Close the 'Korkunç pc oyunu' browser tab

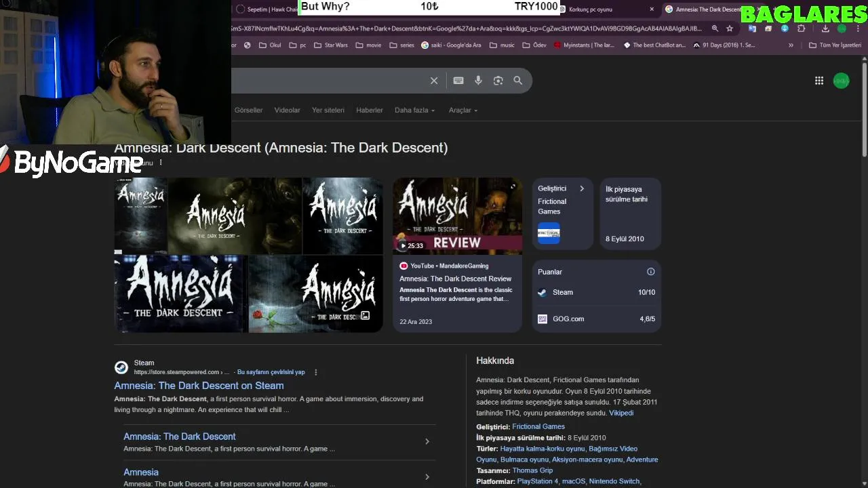652,9
